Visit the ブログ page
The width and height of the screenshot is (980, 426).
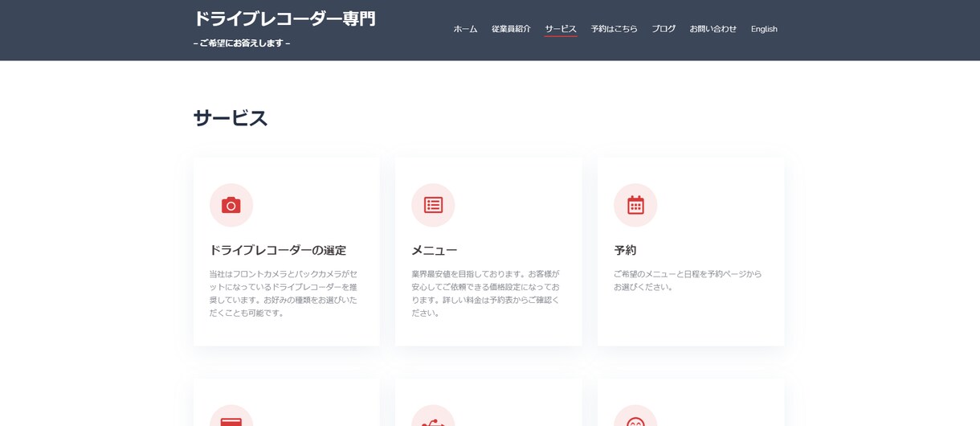(x=664, y=29)
